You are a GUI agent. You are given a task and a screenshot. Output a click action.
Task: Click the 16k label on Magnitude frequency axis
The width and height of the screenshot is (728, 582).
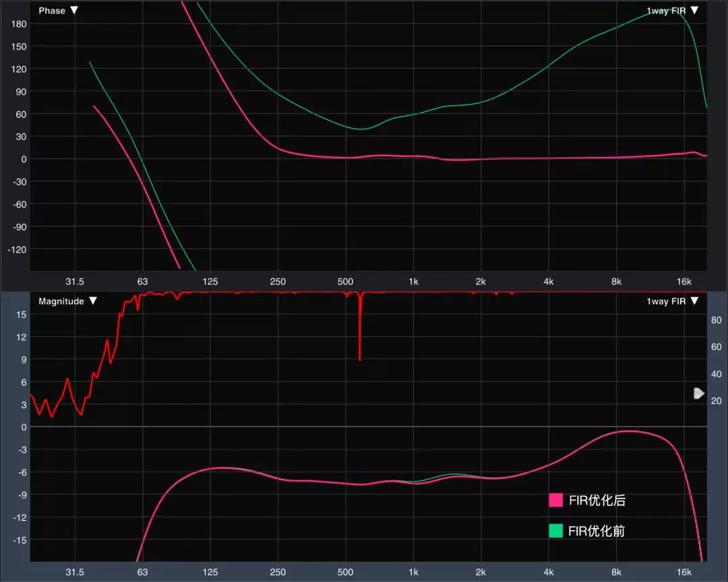point(684,573)
